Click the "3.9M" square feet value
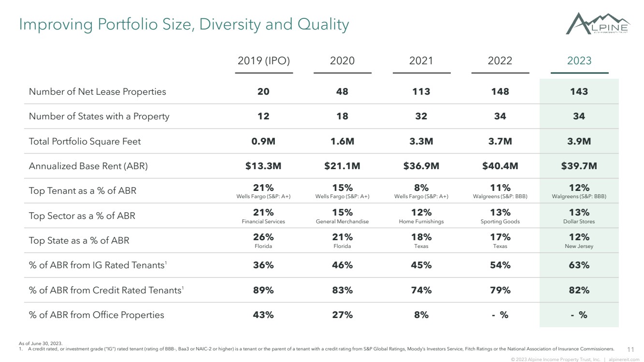The width and height of the screenshot is (644, 362). (579, 141)
